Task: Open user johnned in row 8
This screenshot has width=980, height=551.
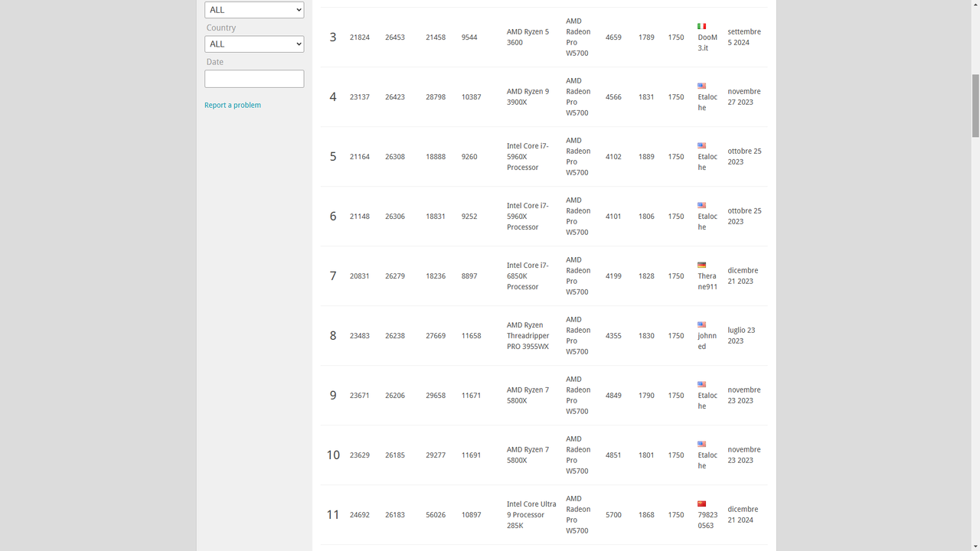Action: [707, 341]
